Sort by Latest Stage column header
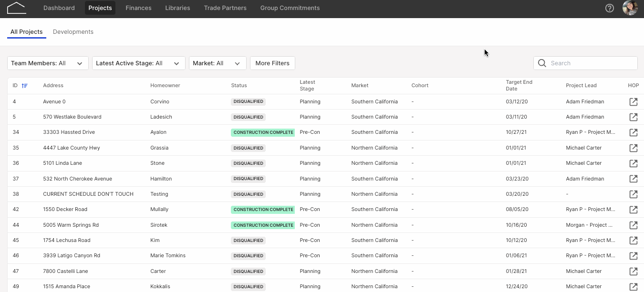 tap(308, 86)
